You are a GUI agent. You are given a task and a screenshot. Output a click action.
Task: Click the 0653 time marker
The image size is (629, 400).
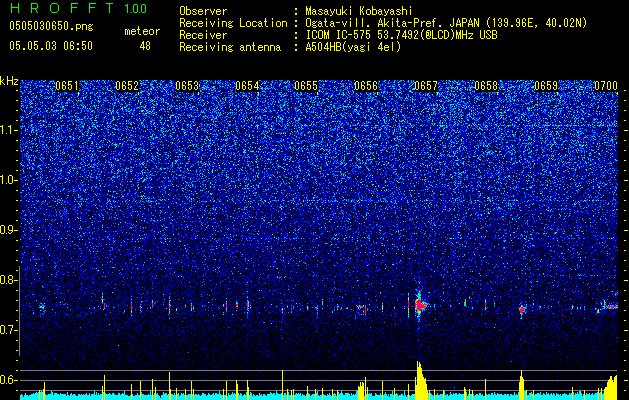187,86
